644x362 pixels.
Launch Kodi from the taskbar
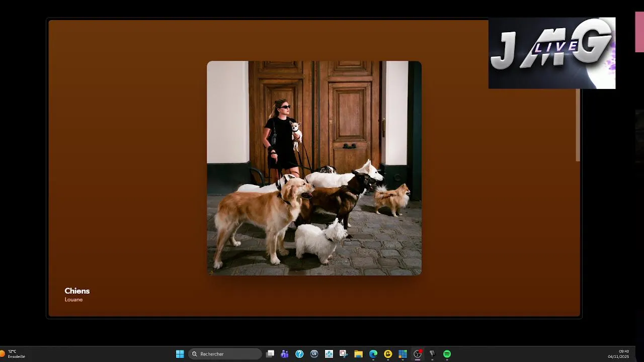[x=329, y=354]
